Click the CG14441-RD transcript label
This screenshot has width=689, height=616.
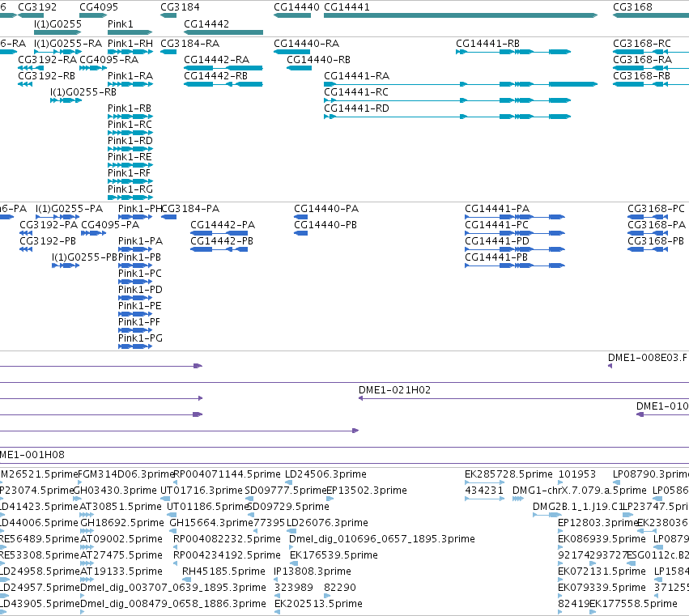click(x=356, y=108)
